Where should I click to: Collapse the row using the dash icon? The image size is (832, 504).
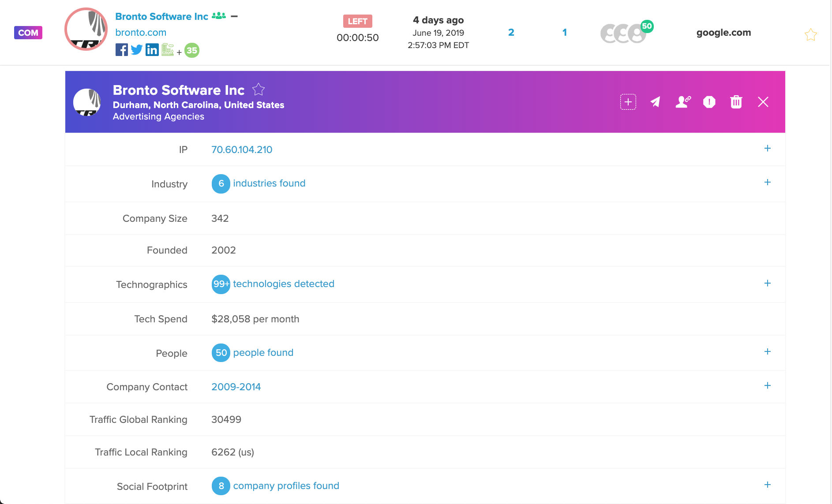234,16
